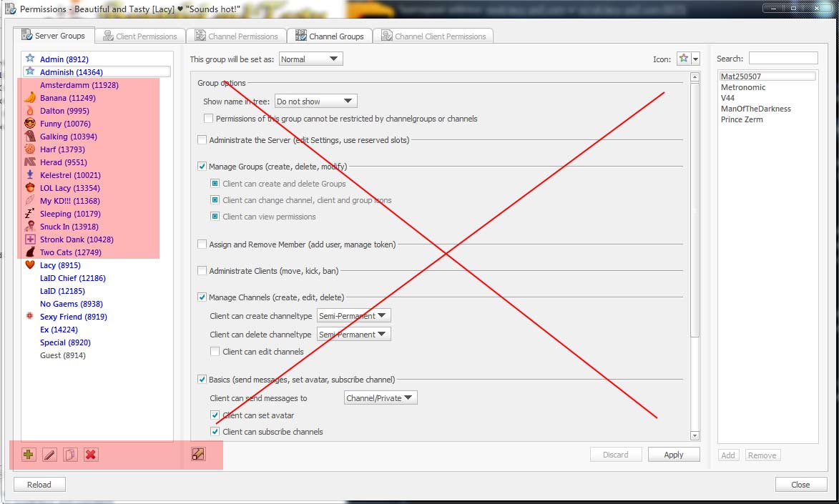
Task: Click the permissions list vertical scrollbar
Action: coord(695,214)
